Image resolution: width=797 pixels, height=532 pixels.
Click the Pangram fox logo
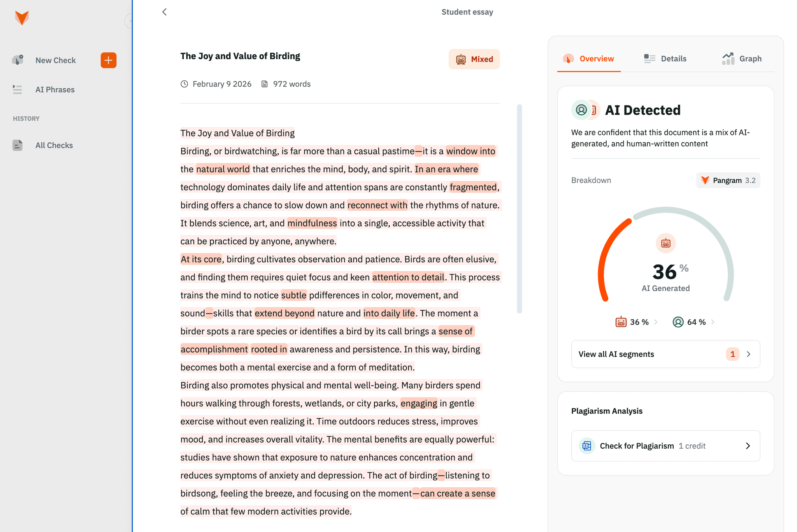[22, 18]
